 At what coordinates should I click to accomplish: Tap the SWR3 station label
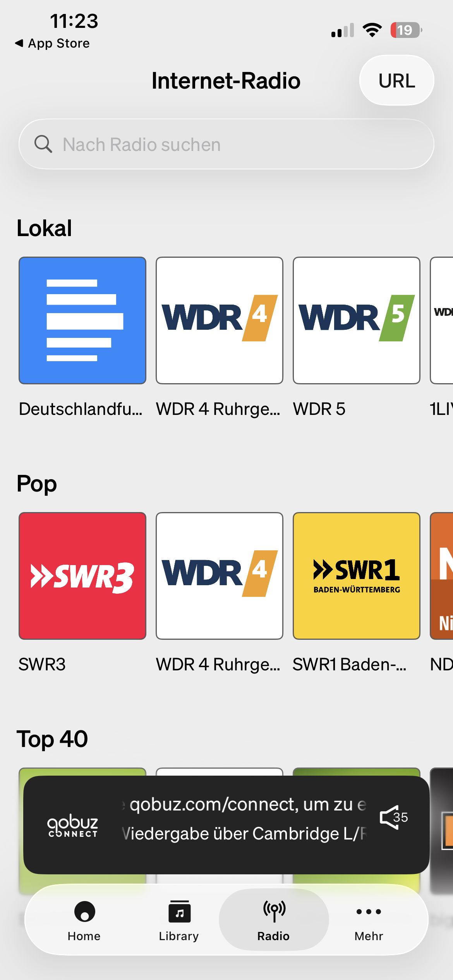pos(42,665)
